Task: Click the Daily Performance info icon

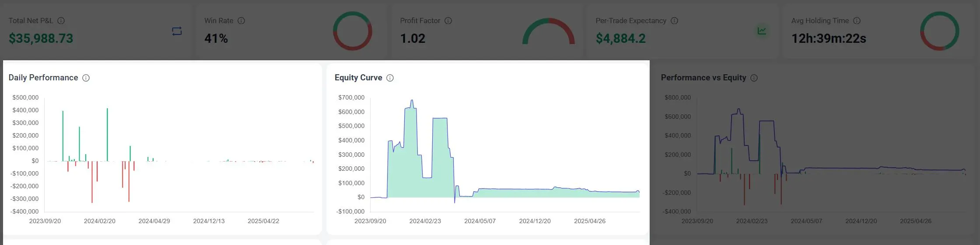Action: point(86,78)
